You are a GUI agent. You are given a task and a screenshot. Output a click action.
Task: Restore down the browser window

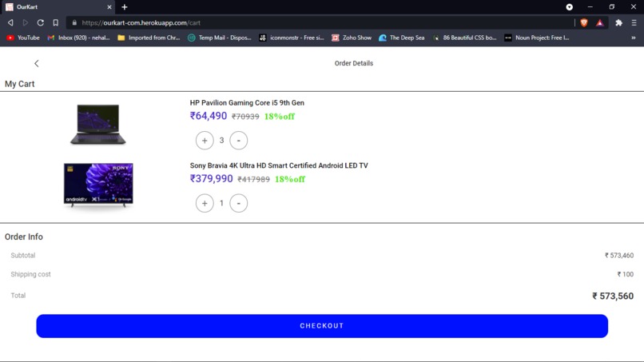click(611, 7)
